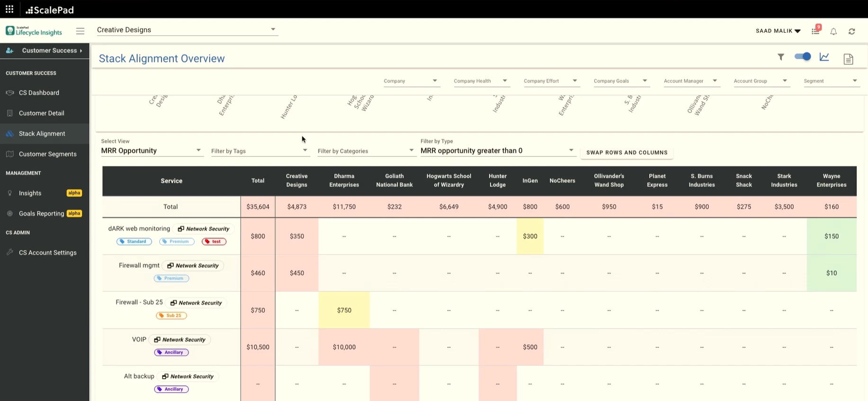The height and width of the screenshot is (401, 868).
Task: Click the Dharma Enterprises column header
Action: click(344, 181)
